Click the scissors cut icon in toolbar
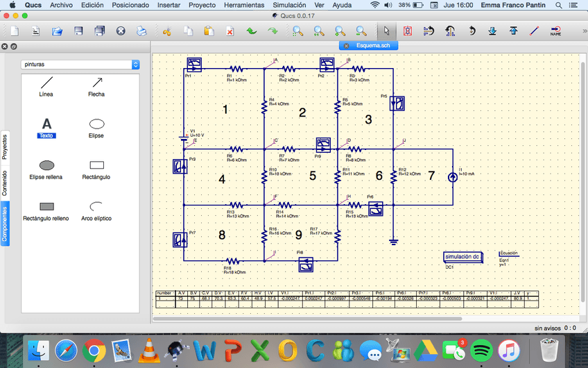The width and height of the screenshot is (588, 368). point(166,31)
